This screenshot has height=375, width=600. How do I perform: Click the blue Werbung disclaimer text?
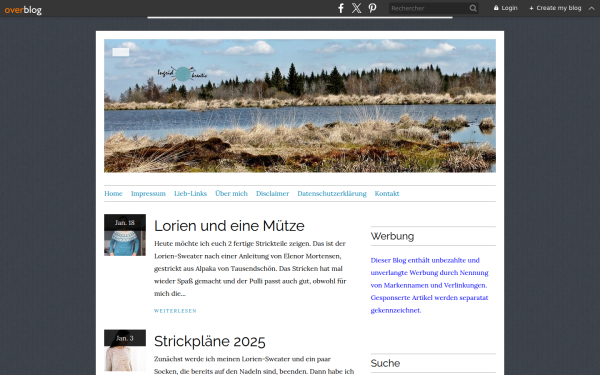click(430, 285)
